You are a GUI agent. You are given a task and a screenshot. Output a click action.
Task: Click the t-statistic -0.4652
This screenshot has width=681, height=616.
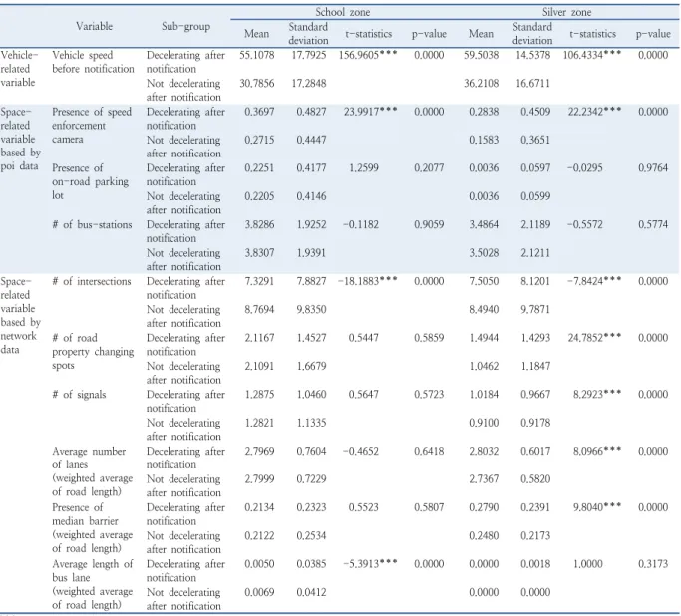click(x=361, y=452)
